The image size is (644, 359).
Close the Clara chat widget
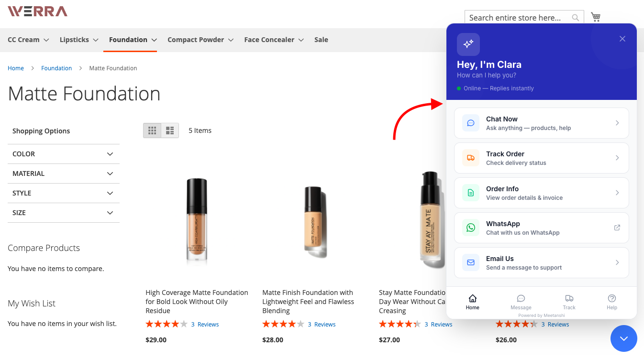(x=622, y=39)
